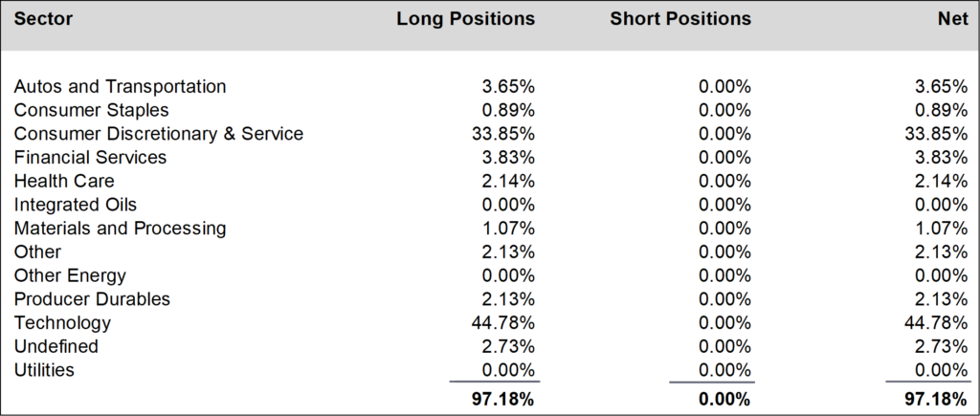
Task: Select the total short positions 0.00% in bold
Action: coord(724,399)
